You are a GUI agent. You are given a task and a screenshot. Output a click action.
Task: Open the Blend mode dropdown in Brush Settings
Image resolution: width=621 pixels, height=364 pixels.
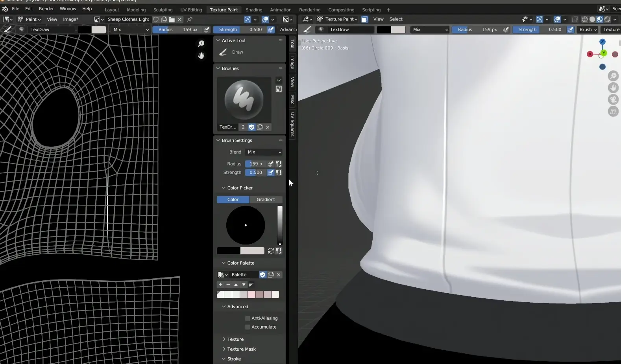click(264, 152)
